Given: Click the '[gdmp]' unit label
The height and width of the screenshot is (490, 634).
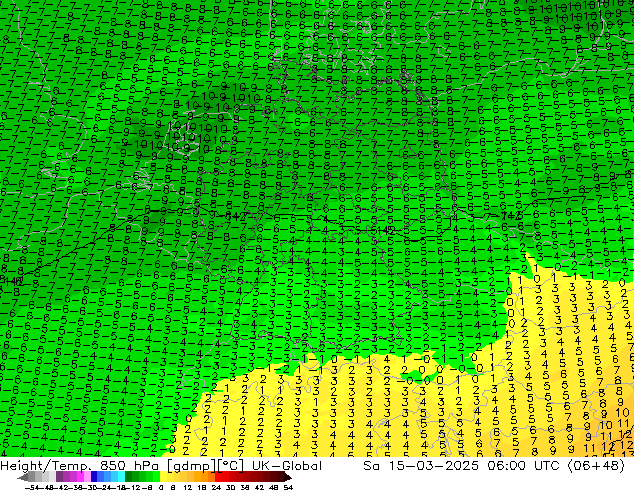Looking at the screenshot, I should pyautogui.click(x=191, y=466).
